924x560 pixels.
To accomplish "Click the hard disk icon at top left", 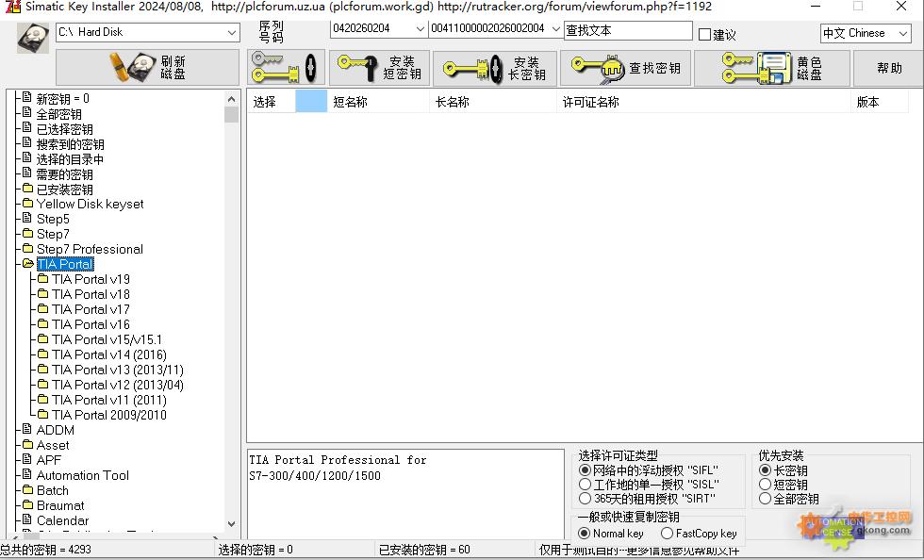I will [x=32, y=38].
